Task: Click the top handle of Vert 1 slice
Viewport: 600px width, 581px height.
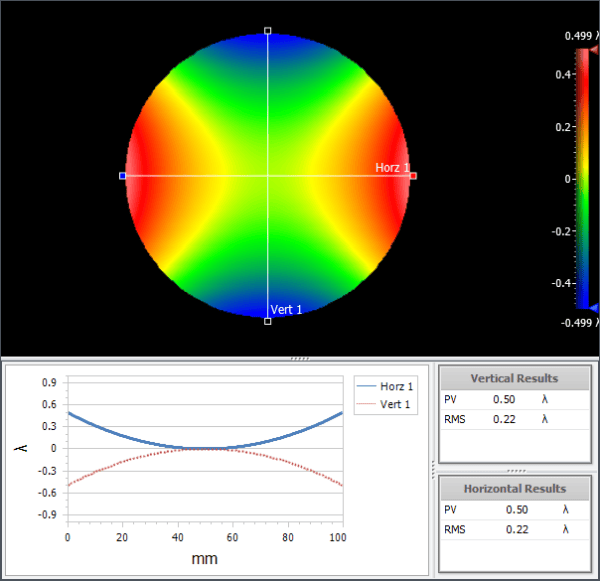Action: coord(267,31)
